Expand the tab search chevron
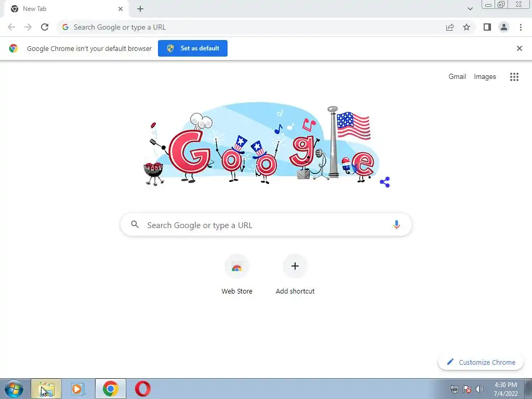The image size is (532, 399). pos(470,9)
